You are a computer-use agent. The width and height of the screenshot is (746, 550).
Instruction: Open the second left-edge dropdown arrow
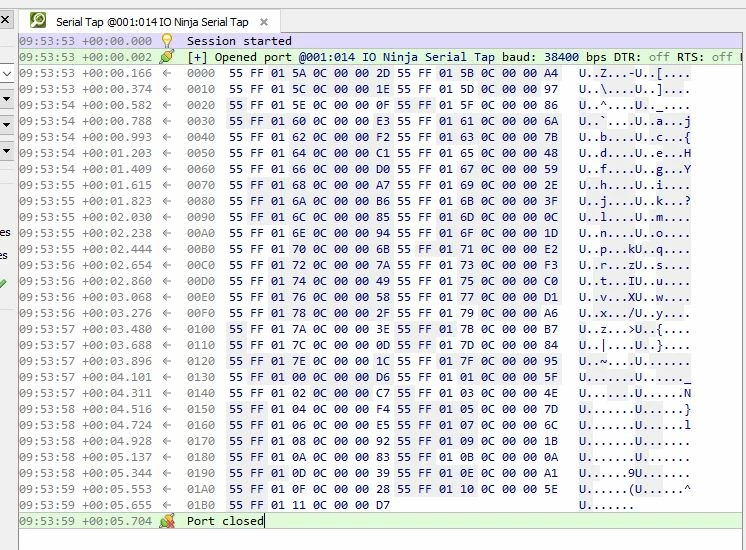point(7,99)
